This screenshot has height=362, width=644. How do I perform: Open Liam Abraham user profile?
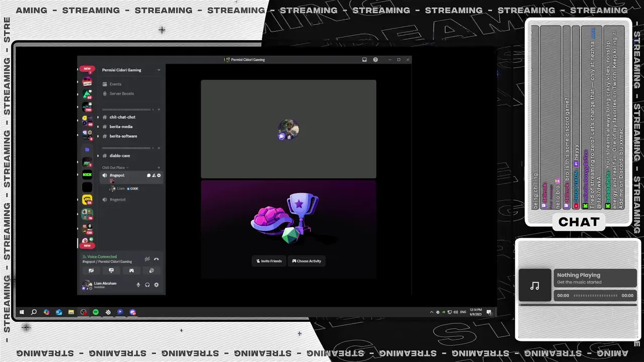100,285
